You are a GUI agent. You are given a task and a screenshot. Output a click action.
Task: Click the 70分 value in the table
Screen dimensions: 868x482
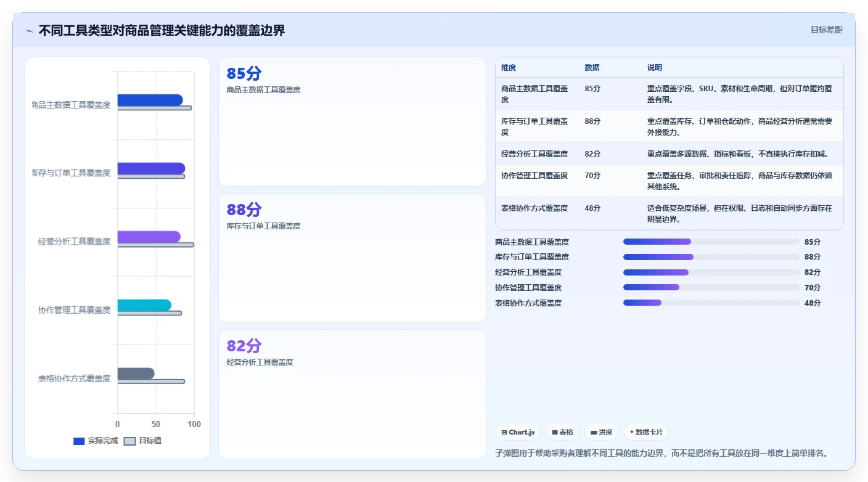pyautogui.click(x=592, y=176)
